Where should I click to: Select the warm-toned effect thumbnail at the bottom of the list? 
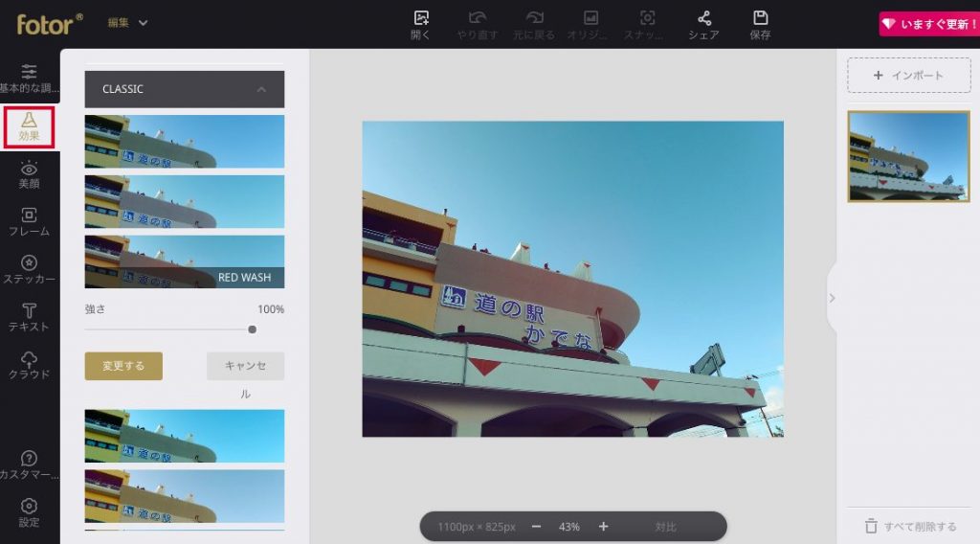185,496
